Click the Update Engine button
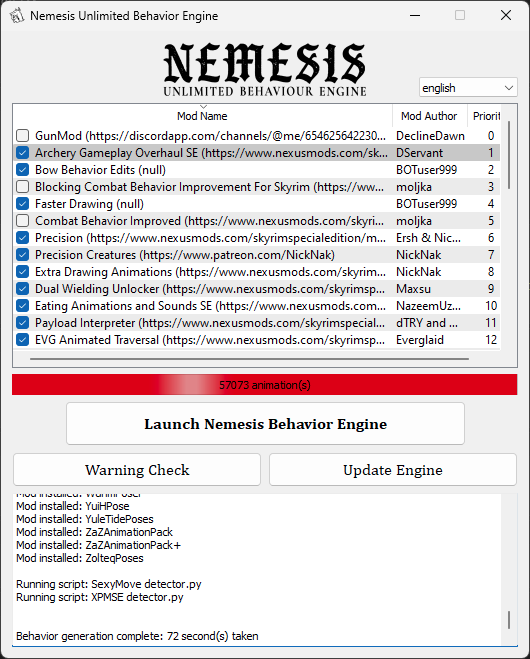 click(x=393, y=470)
